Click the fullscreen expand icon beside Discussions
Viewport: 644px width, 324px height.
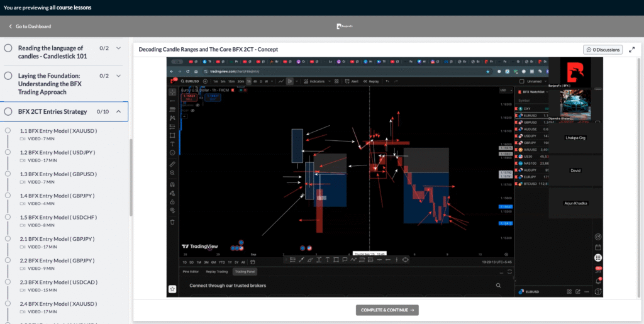[631, 50]
